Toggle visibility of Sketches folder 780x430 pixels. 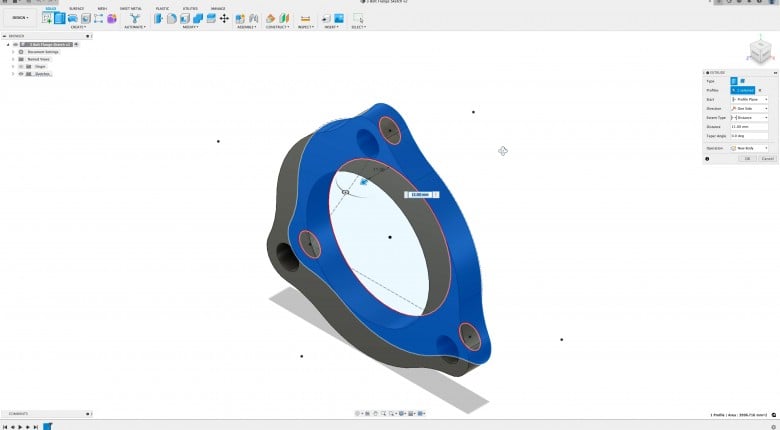pyautogui.click(x=21, y=74)
